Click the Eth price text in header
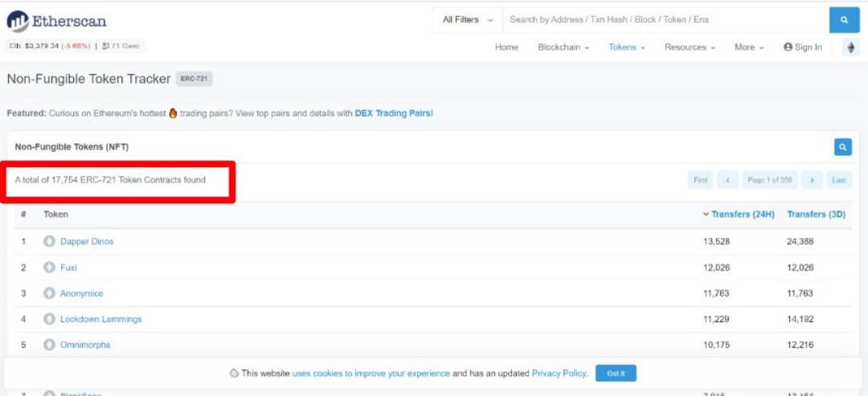Viewport: 868px width, 396px height. [49, 47]
